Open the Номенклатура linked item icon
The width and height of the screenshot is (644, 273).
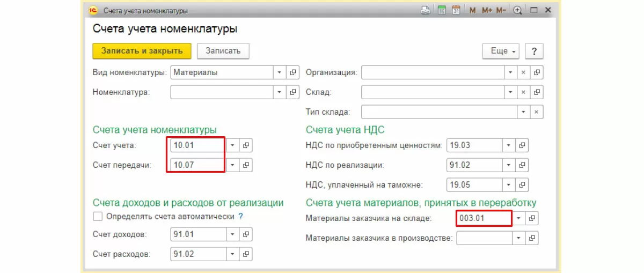(293, 92)
